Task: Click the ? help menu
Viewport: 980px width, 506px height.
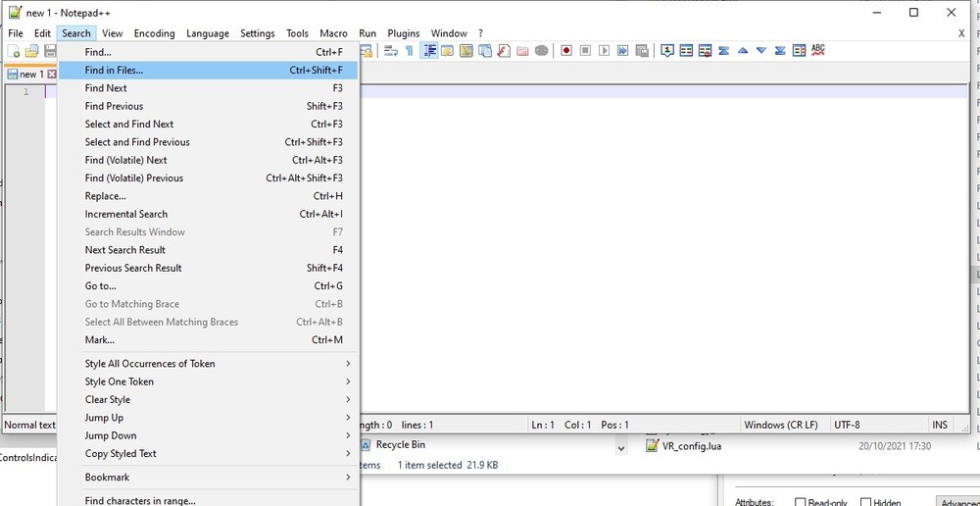Action: pos(480,33)
